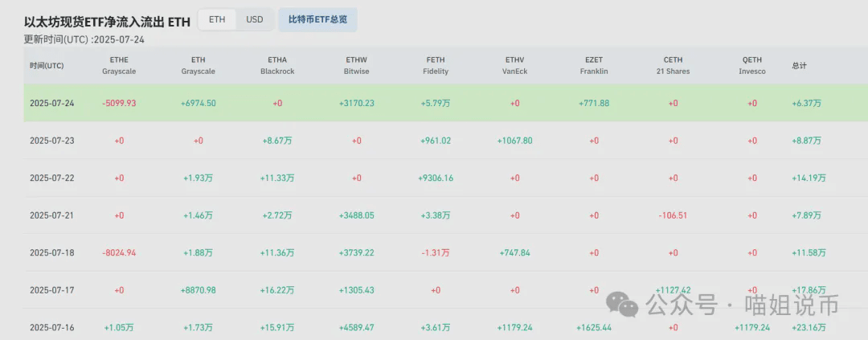This screenshot has height=340, width=868.
Task: Open the 比特币ETF总览 button
Action: coord(317,19)
